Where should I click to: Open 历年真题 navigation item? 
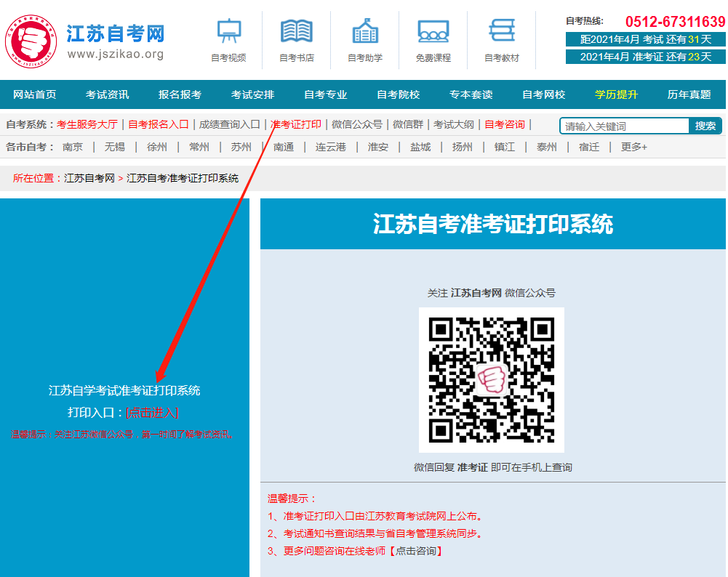(689, 94)
